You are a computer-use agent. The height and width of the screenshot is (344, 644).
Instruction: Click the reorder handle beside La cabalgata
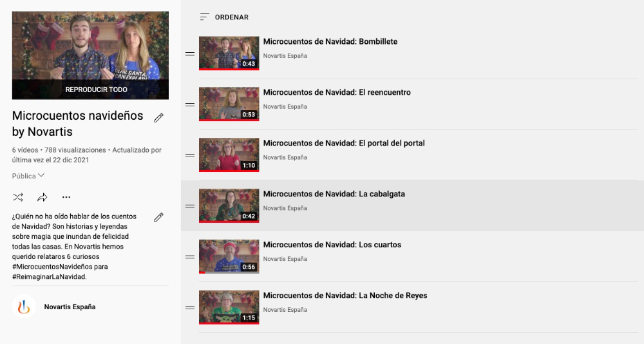tap(190, 206)
